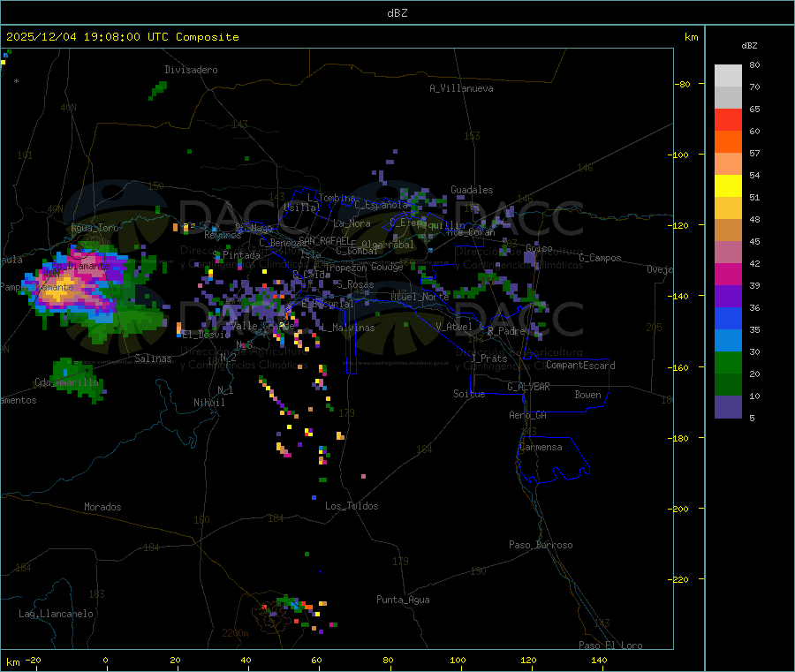Click the 'Morados' map label

102,507
